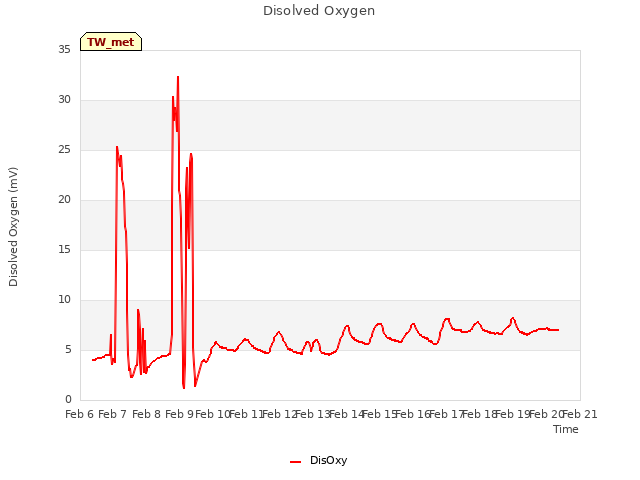This screenshot has height=480, width=640.
Task: Click the y-axis tick value 25
Action: coord(64,150)
